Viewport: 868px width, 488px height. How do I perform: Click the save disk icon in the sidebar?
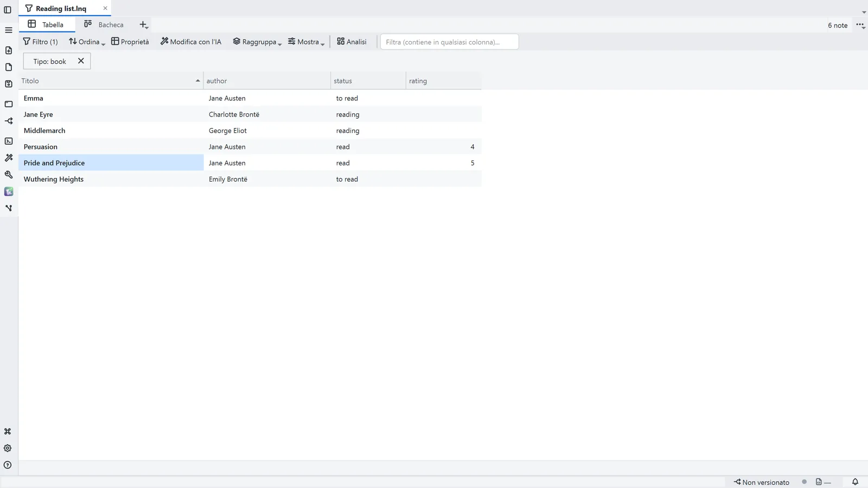tap(9, 84)
